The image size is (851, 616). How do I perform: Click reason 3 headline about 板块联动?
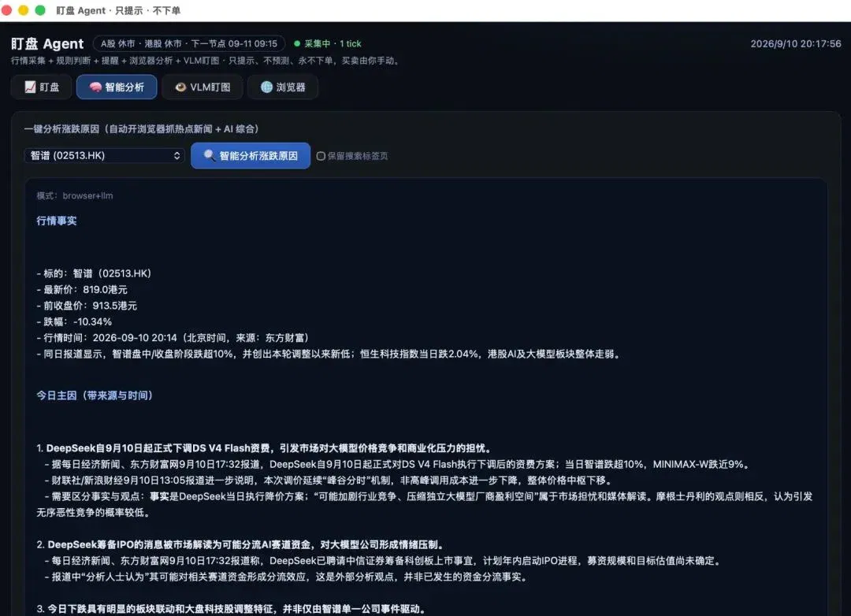click(232, 609)
